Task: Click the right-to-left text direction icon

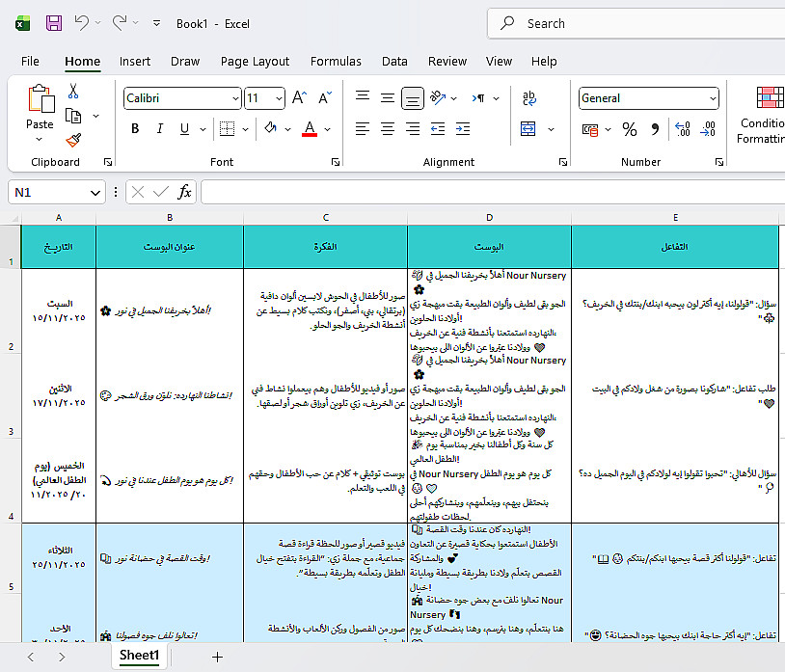Action: pos(478,98)
